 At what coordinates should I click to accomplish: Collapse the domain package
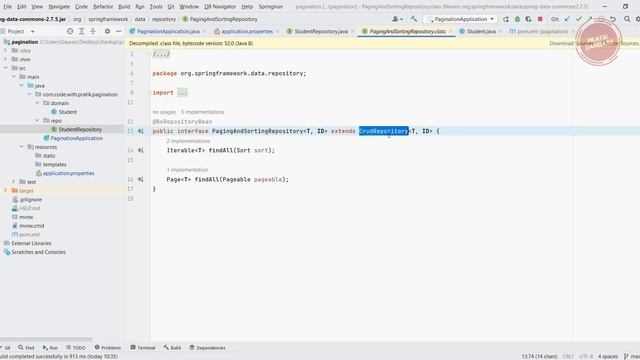(37, 103)
